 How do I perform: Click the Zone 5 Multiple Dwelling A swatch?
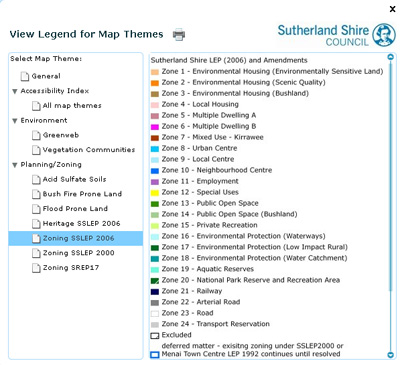155,116
